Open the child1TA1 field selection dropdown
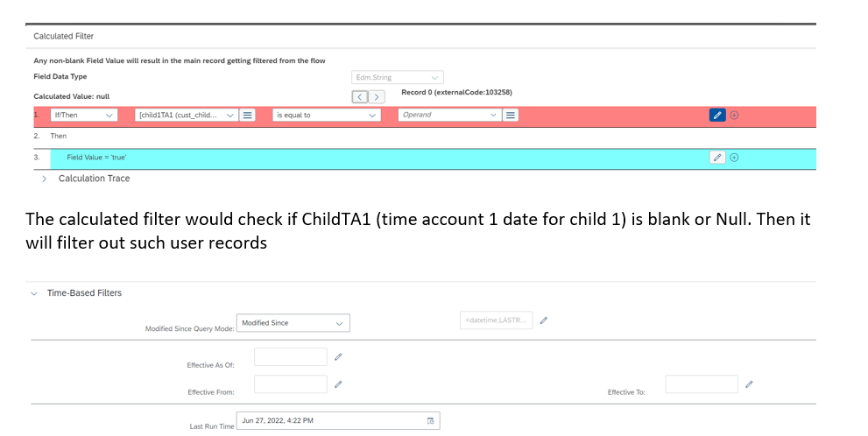 click(x=186, y=115)
